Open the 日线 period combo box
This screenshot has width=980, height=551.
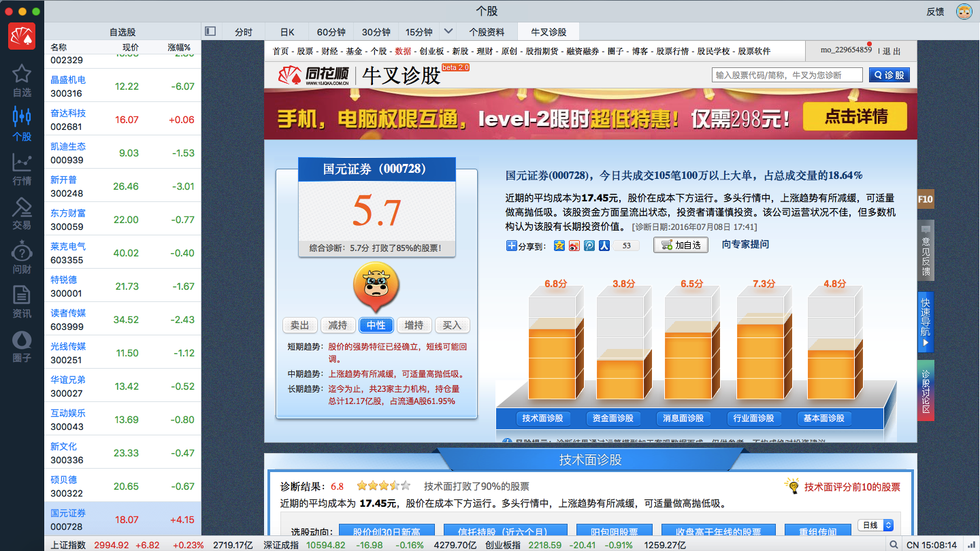click(x=875, y=525)
